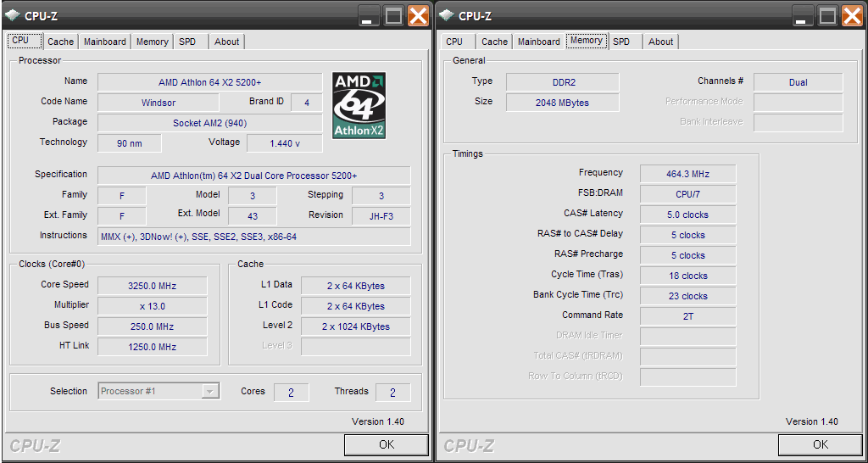The height and width of the screenshot is (463, 868).
Task: Click OK in the left CPU-Z window
Action: click(387, 444)
